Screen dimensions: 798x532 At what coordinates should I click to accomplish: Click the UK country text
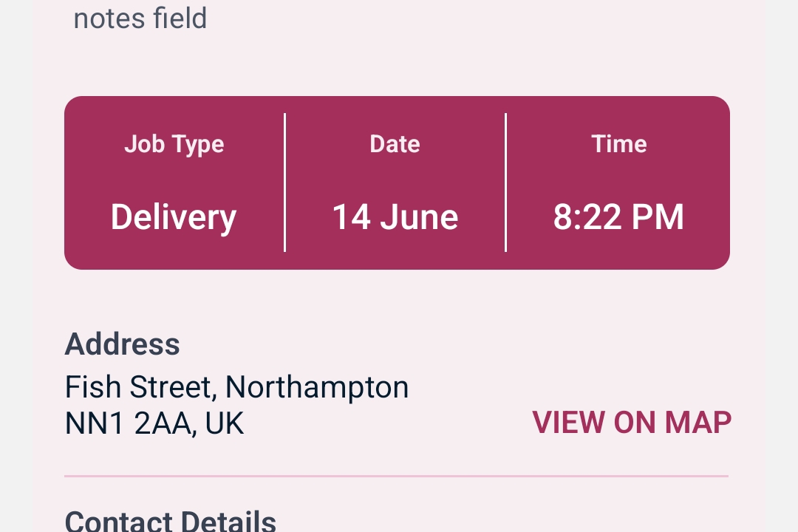coord(225,424)
